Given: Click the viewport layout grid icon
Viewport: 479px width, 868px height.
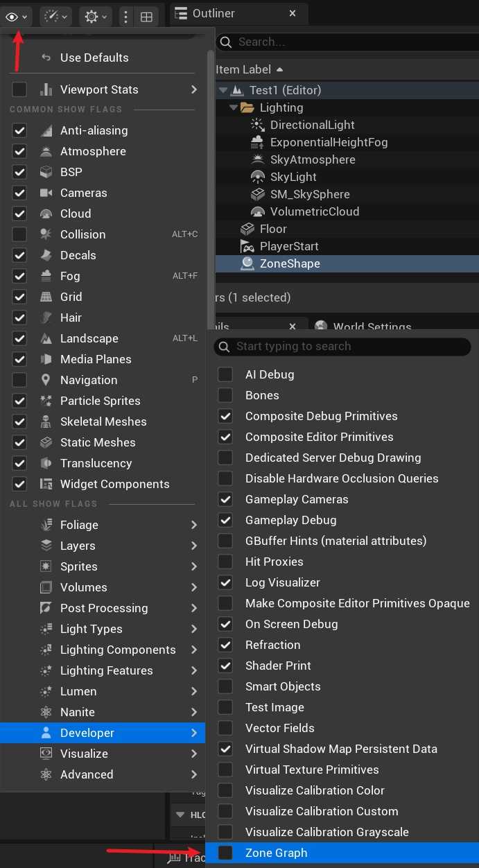Looking at the screenshot, I should pyautogui.click(x=146, y=17).
